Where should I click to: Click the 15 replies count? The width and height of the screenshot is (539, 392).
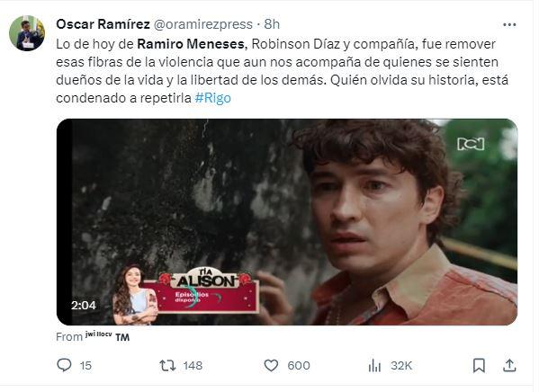click(85, 366)
